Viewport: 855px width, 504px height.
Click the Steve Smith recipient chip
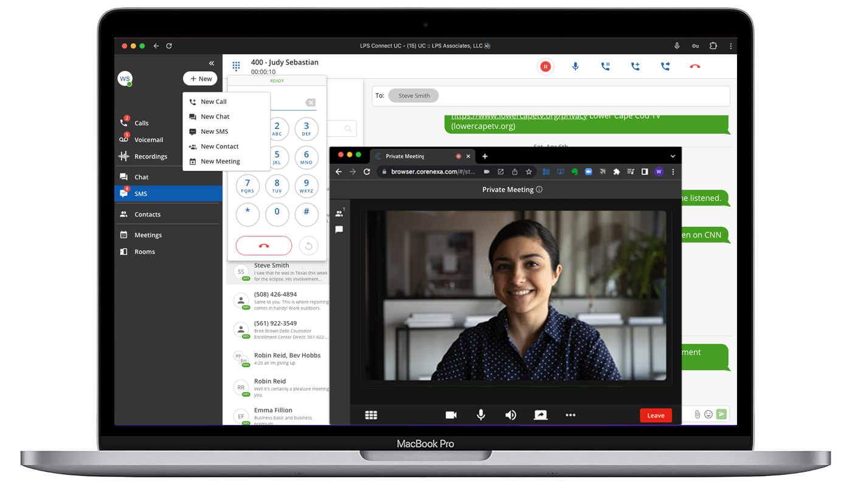pyautogui.click(x=414, y=95)
